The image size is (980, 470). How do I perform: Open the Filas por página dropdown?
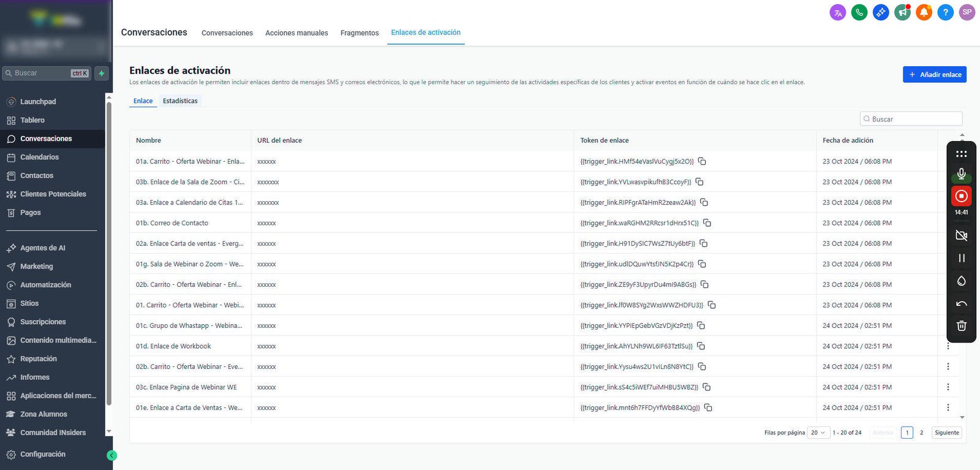[x=818, y=433]
